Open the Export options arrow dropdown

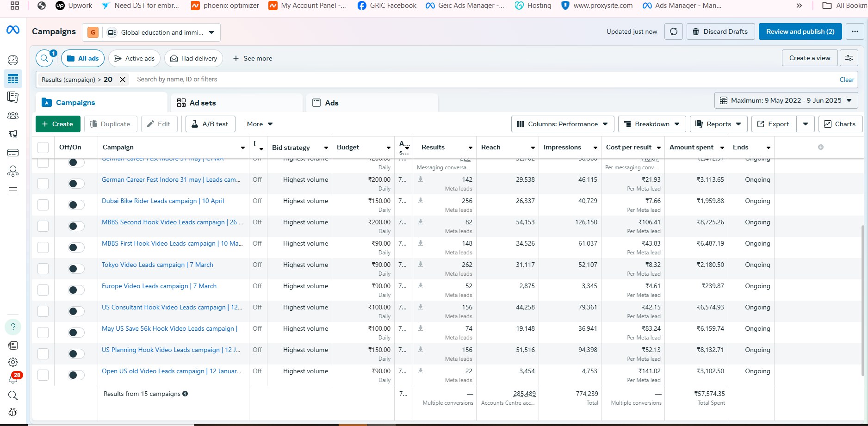(806, 124)
